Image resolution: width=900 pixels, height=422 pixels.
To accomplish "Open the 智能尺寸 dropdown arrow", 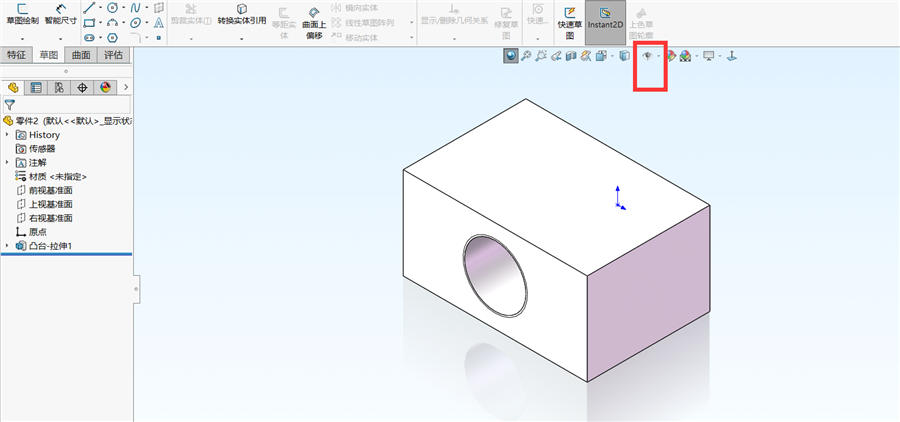I will click(x=61, y=38).
